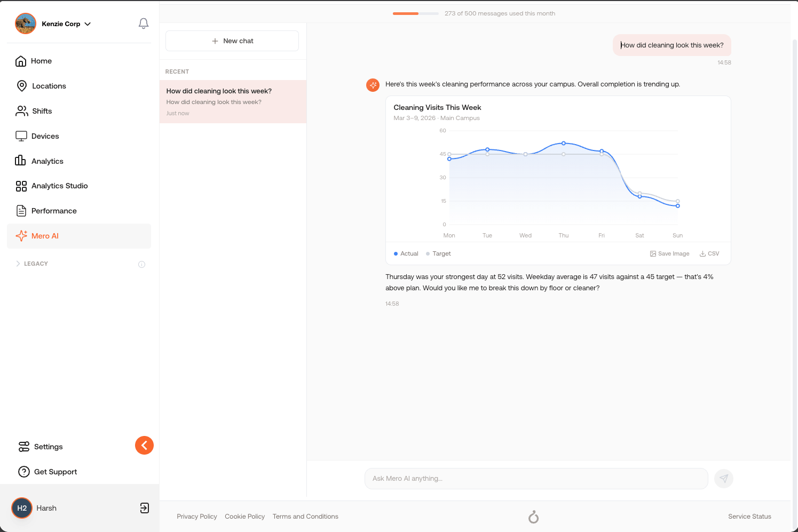Open the notifications bell
Image resolution: width=798 pixels, height=532 pixels.
point(144,23)
